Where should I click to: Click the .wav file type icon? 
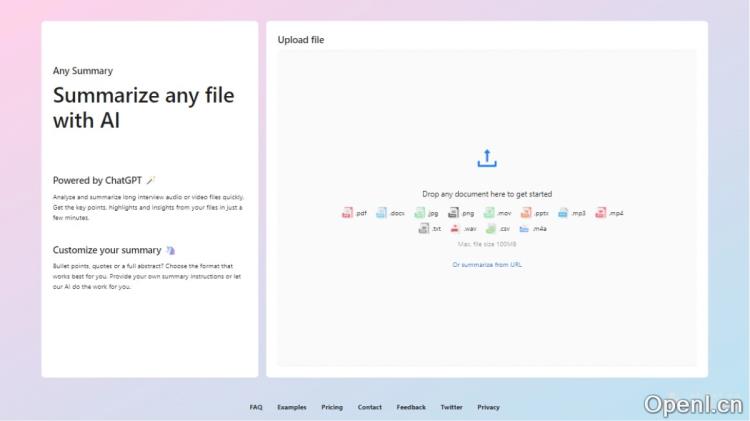(x=456, y=229)
